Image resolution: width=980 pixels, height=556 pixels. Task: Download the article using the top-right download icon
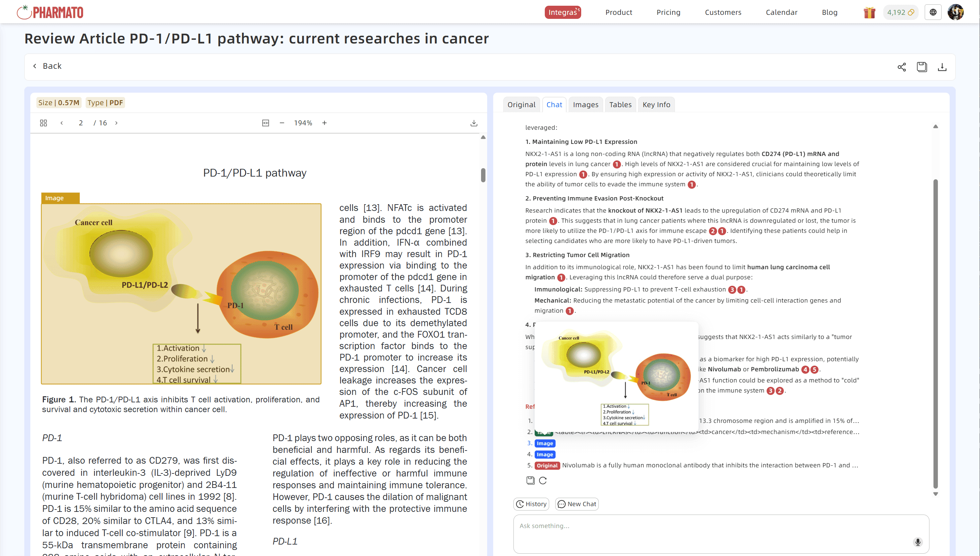[x=942, y=67]
